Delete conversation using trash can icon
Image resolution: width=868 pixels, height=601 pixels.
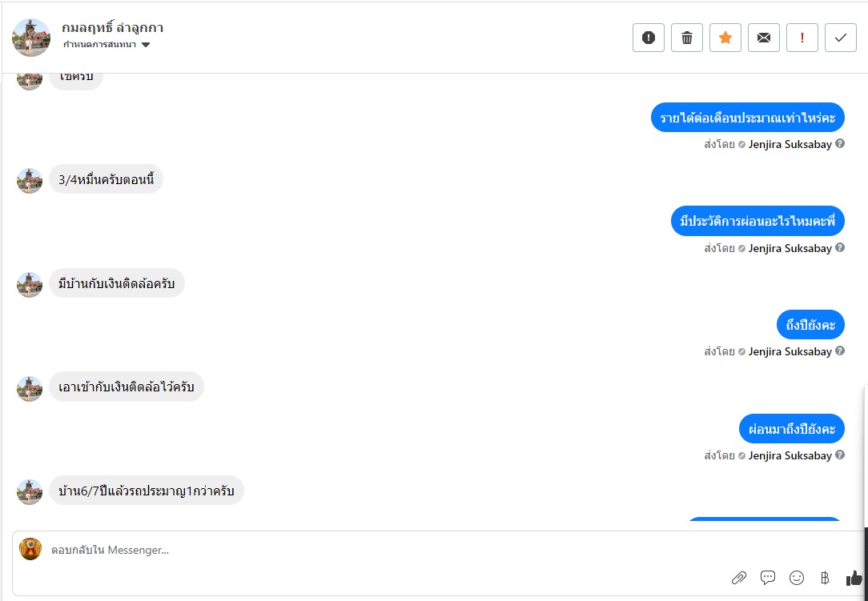(x=687, y=38)
